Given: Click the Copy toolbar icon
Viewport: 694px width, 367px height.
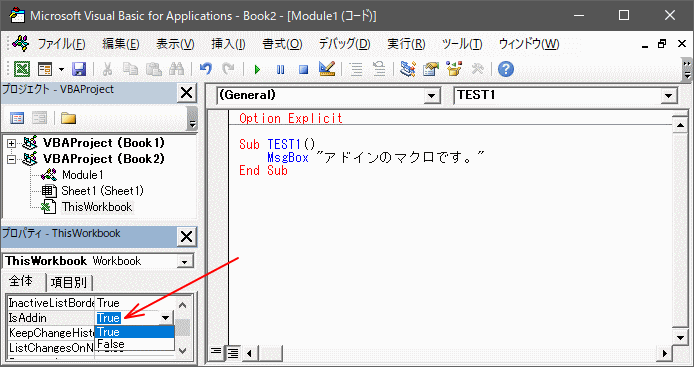Looking at the screenshot, I should tap(130, 69).
